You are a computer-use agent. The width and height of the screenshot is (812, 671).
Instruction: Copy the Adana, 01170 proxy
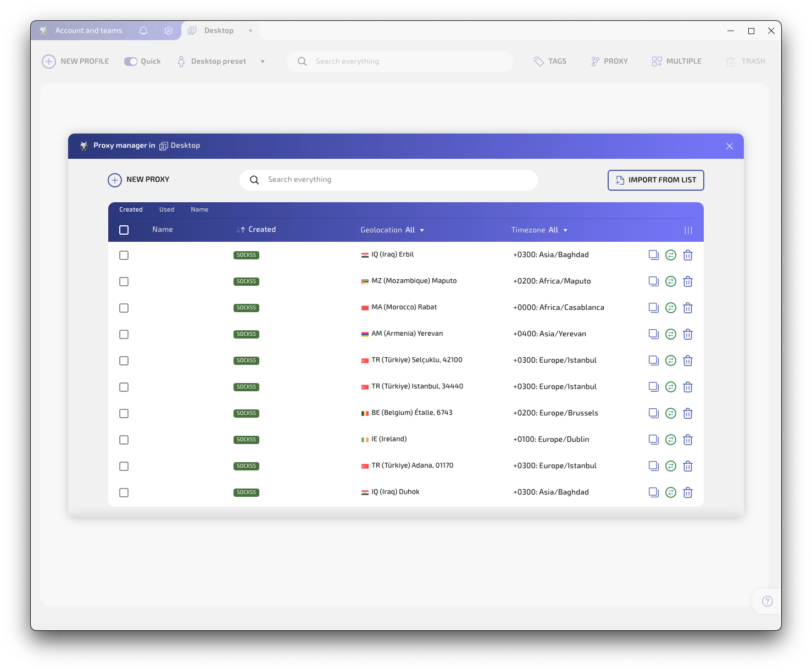(x=653, y=466)
